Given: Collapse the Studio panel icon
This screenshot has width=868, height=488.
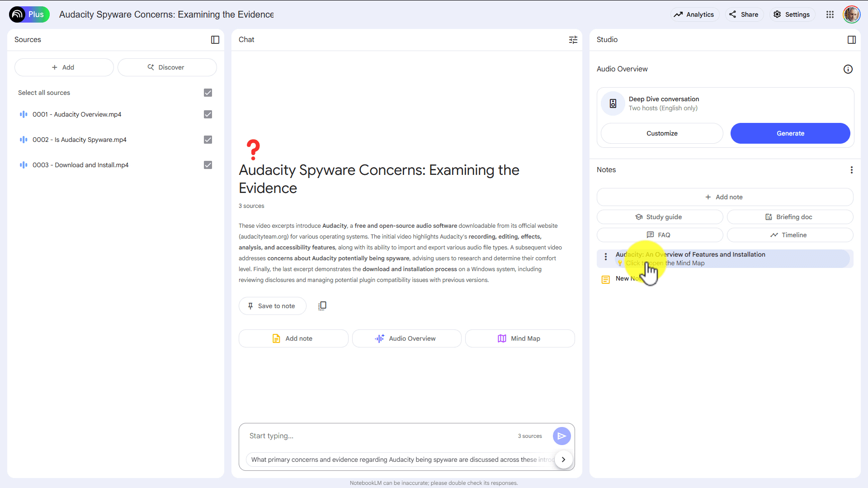Looking at the screenshot, I should [x=852, y=40].
